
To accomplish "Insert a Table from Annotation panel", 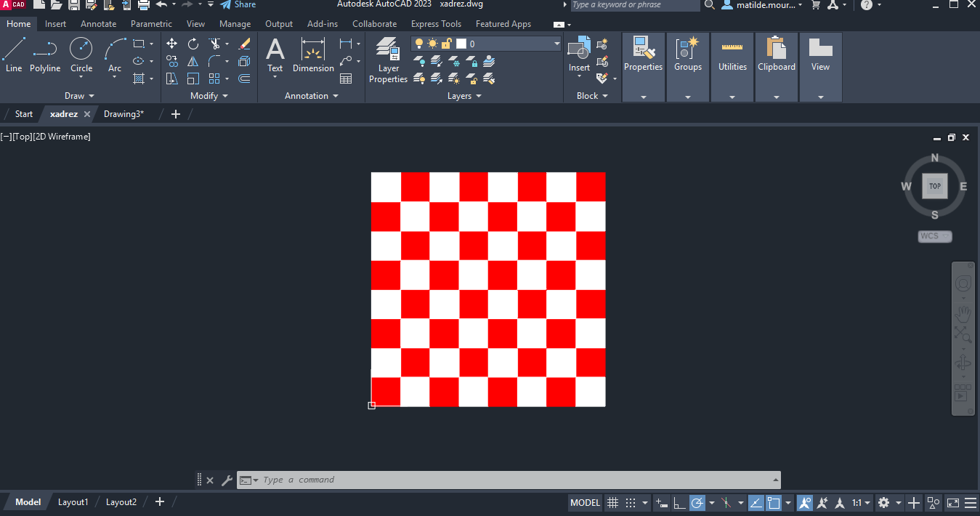I will click(x=346, y=78).
